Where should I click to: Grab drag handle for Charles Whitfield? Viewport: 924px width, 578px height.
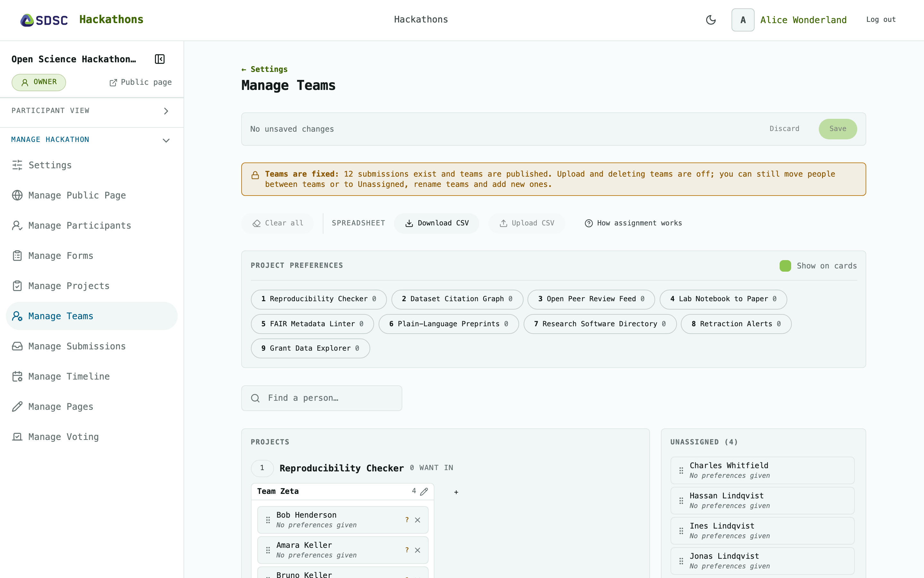coord(681,470)
